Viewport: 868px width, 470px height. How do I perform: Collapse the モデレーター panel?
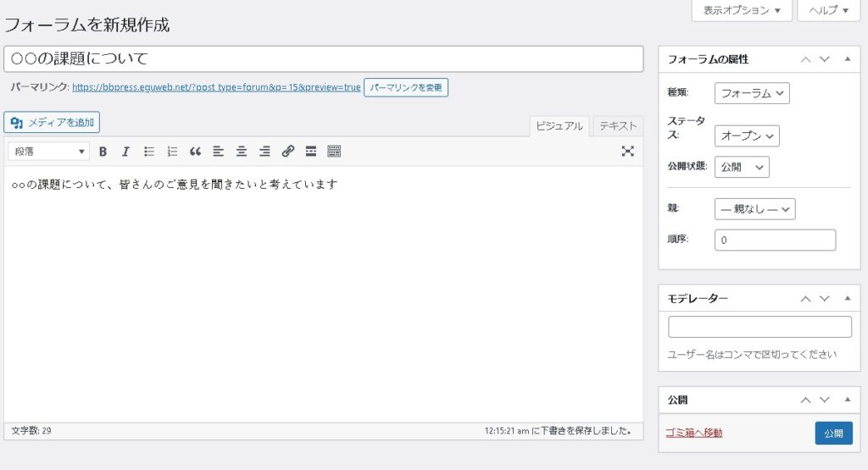click(x=847, y=298)
